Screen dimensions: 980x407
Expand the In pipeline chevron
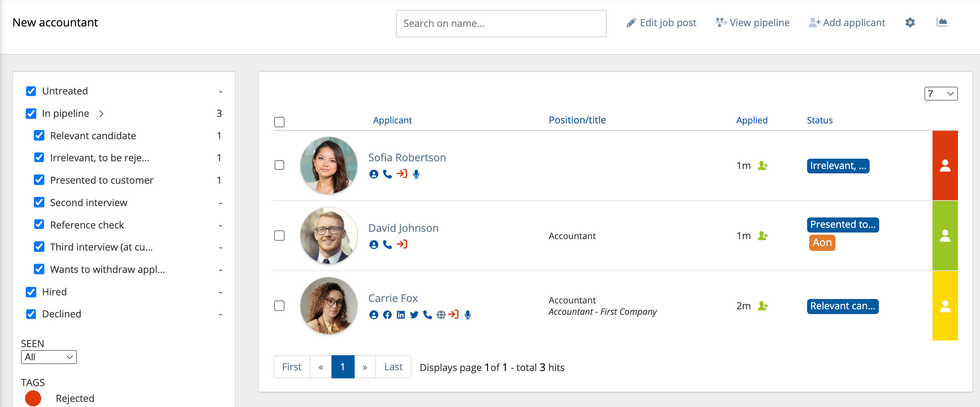click(101, 114)
